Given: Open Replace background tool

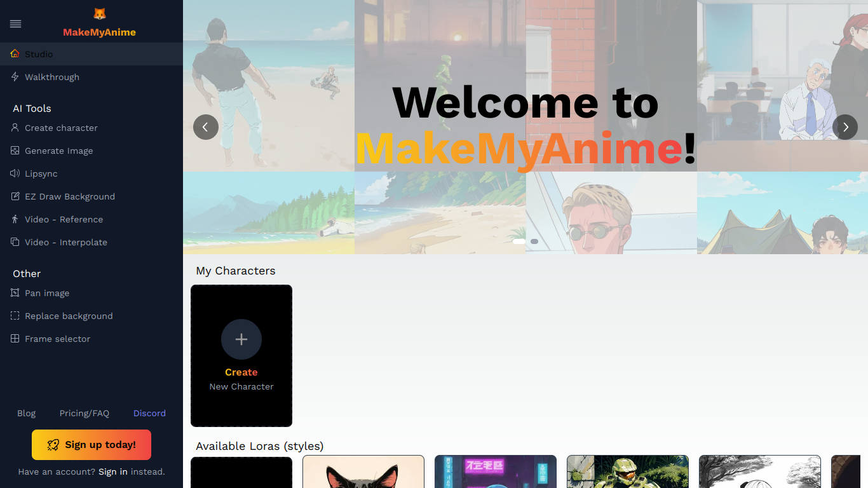Looking at the screenshot, I should point(92,316).
